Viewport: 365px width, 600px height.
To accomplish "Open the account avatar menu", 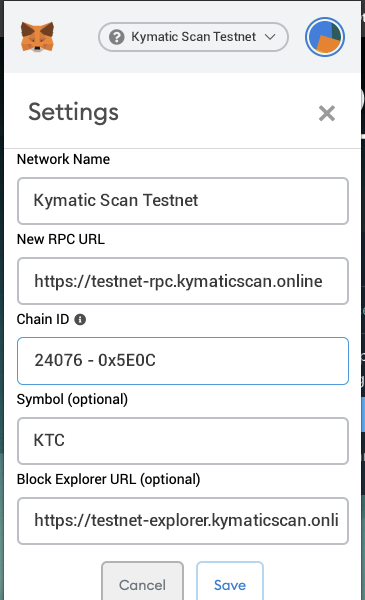I will tap(325, 37).
